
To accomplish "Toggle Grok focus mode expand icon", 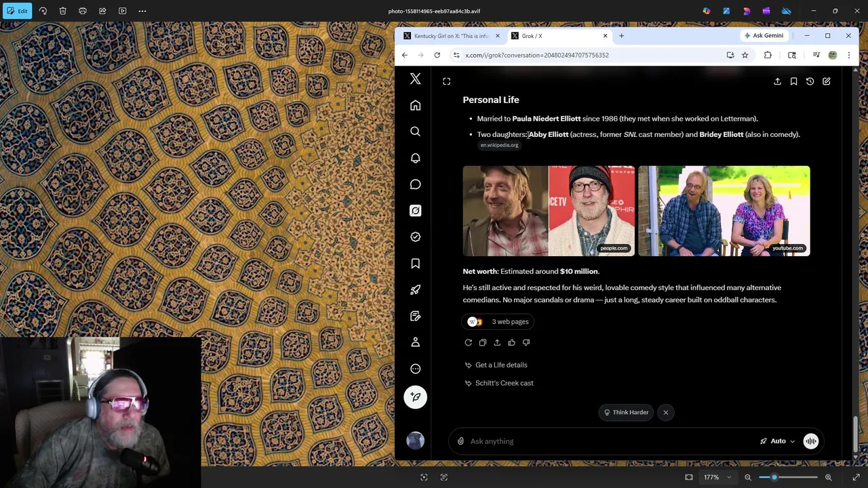I will 447,81.
